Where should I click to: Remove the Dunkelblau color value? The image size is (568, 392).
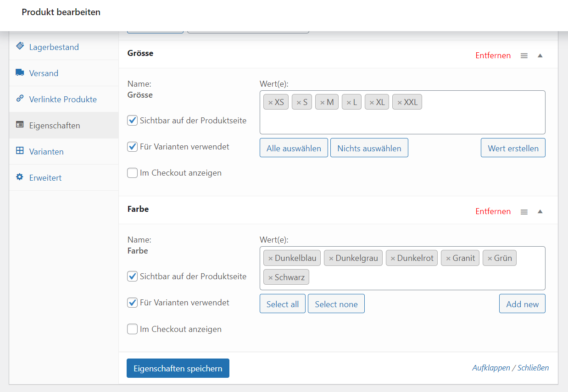click(270, 259)
